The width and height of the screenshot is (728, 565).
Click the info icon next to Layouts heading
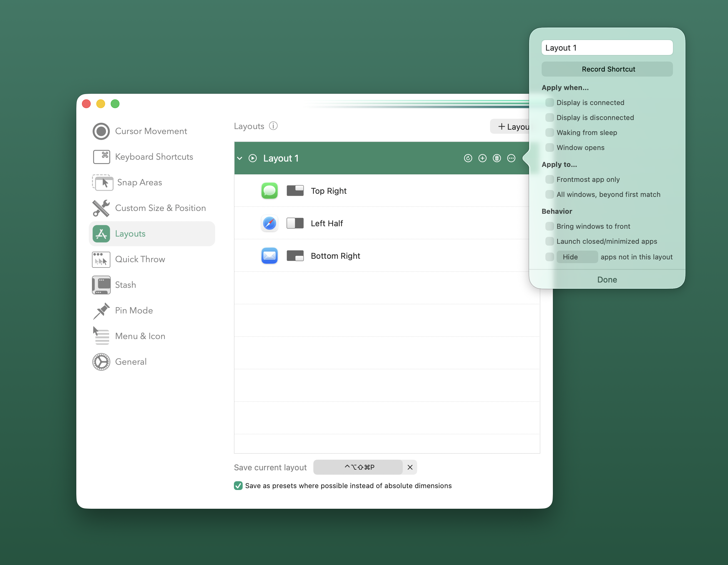[273, 126]
